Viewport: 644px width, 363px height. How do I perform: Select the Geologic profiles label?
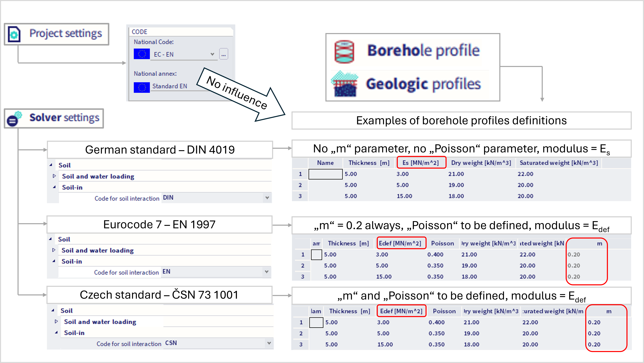[423, 84]
